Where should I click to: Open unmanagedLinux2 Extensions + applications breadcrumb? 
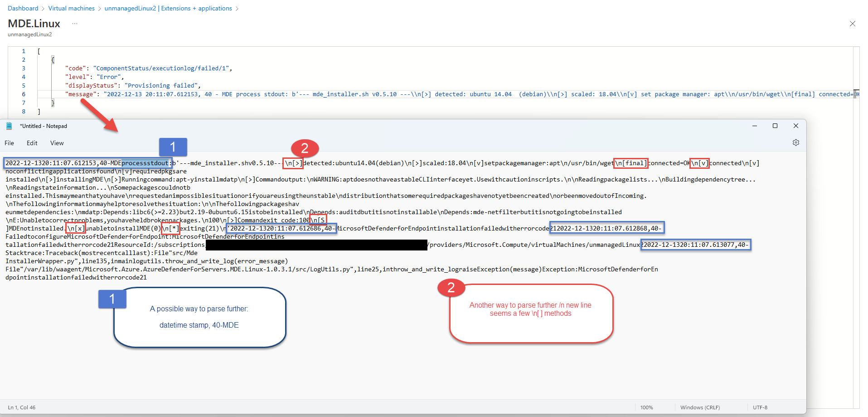point(168,8)
